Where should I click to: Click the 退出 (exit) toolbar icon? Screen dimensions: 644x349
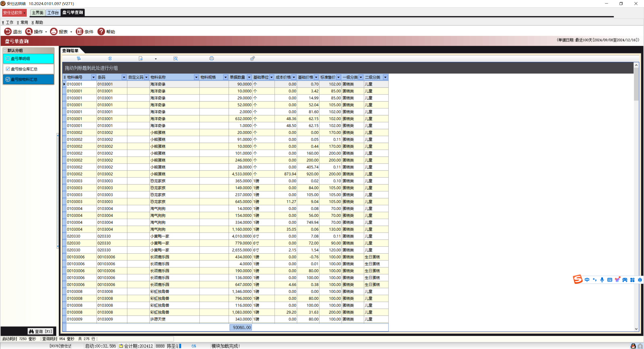[8, 31]
